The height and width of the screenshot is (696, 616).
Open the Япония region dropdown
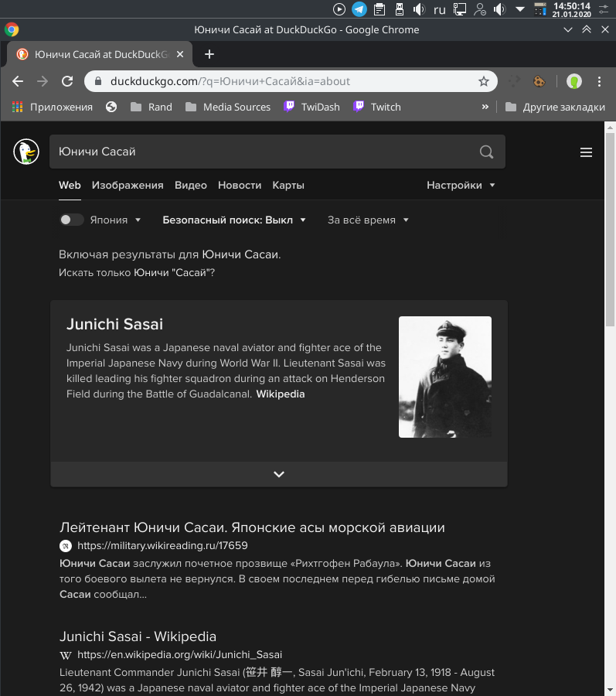[x=115, y=220]
